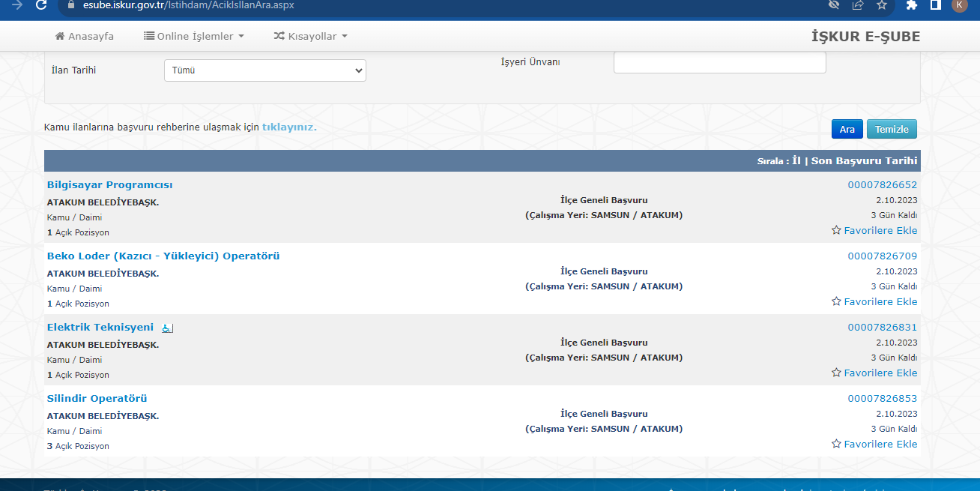
Task: Click ATAKUM BELEDİYEBAŞK. under Bilgisayar Programcısı
Action: point(103,202)
